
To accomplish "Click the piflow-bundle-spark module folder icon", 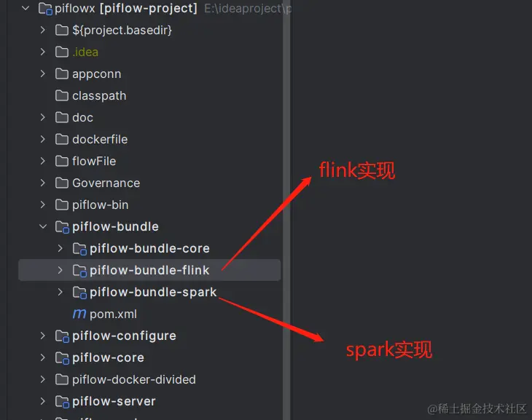I will pos(79,292).
